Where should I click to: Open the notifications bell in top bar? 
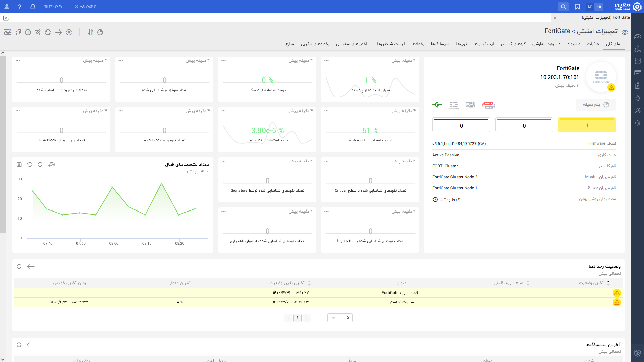click(33, 7)
